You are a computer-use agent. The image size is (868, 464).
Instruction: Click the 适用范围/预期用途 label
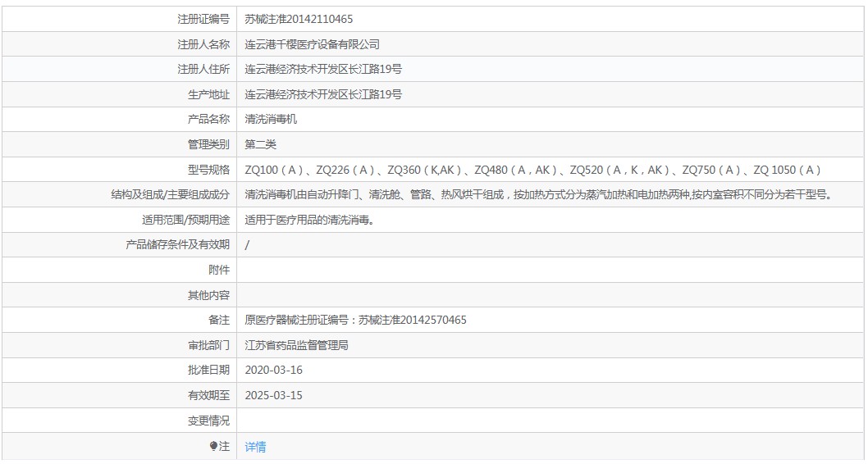pos(185,220)
